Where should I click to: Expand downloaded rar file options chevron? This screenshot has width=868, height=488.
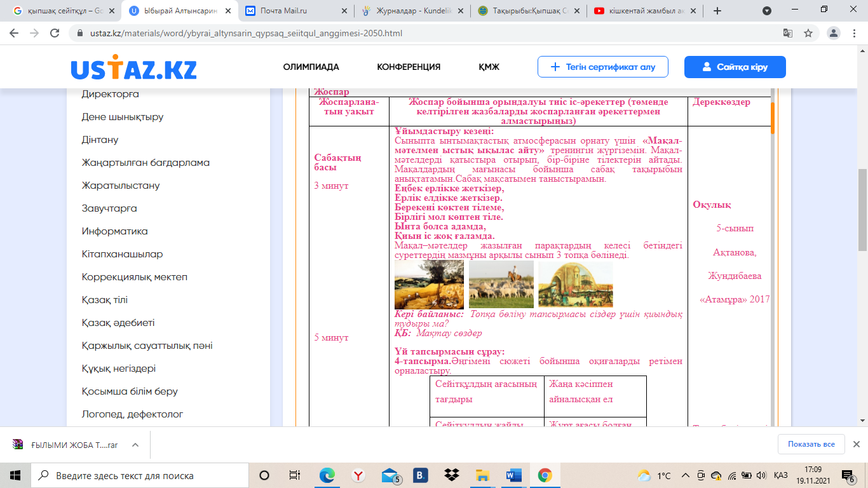click(x=135, y=445)
